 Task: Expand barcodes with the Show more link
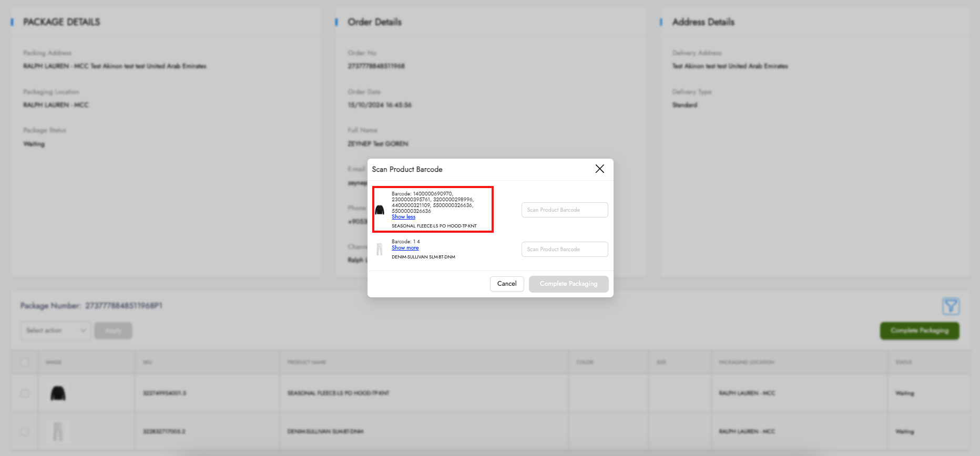pyautogui.click(x=405, y=248)
